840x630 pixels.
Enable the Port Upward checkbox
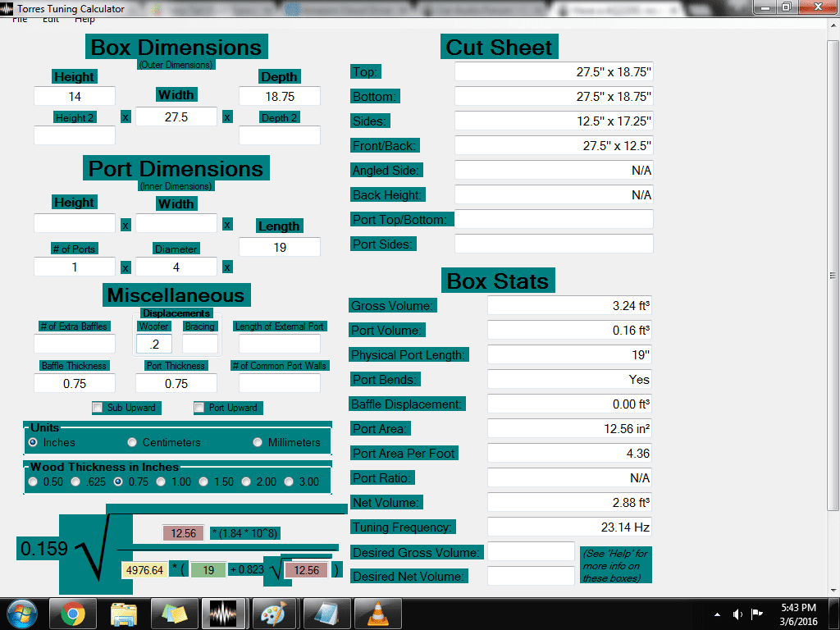tap(199, 408)
